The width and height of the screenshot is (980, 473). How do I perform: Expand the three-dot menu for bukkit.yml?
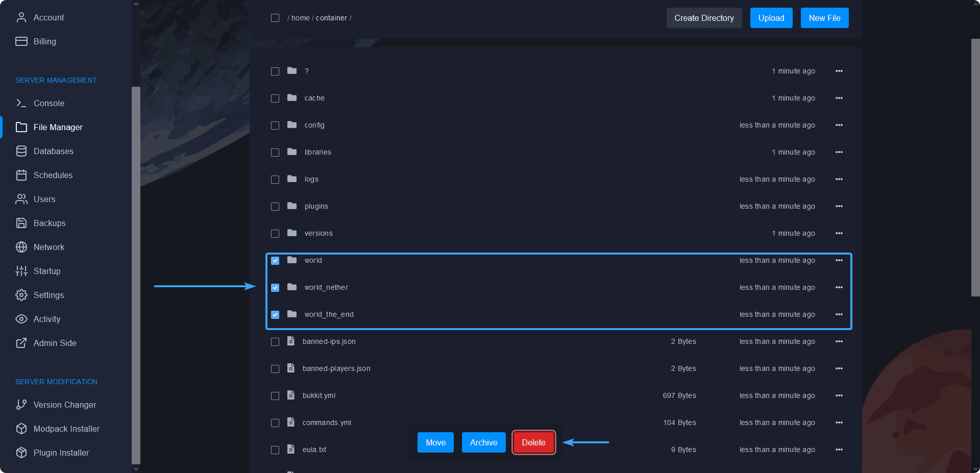click(839, 395)
